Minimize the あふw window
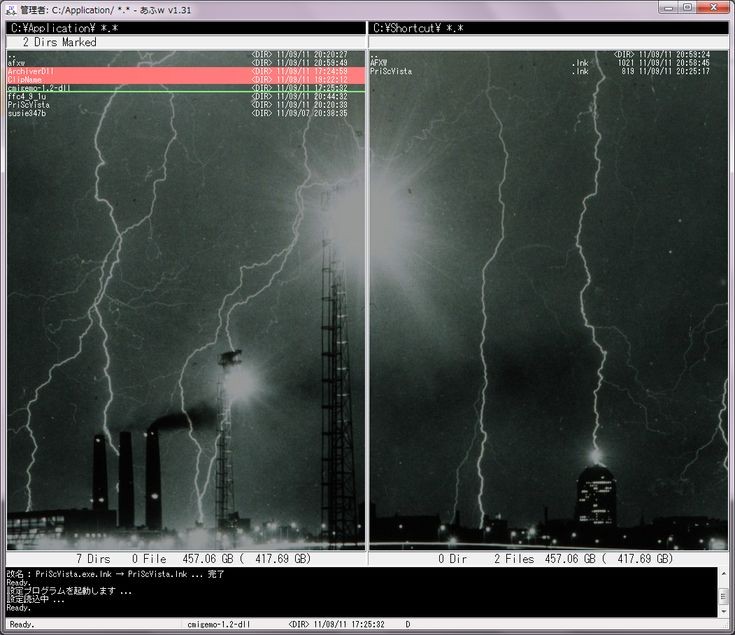The image size is (735, 635). tap(669, 7)
